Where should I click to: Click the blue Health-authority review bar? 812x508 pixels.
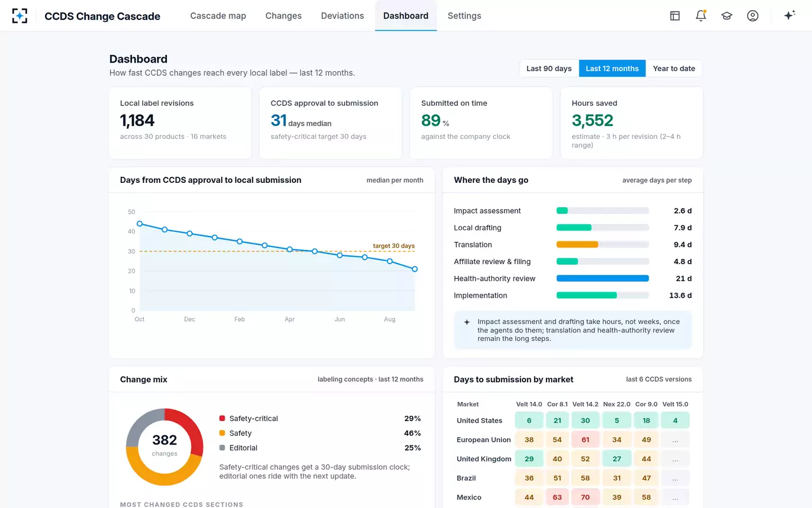603,278
